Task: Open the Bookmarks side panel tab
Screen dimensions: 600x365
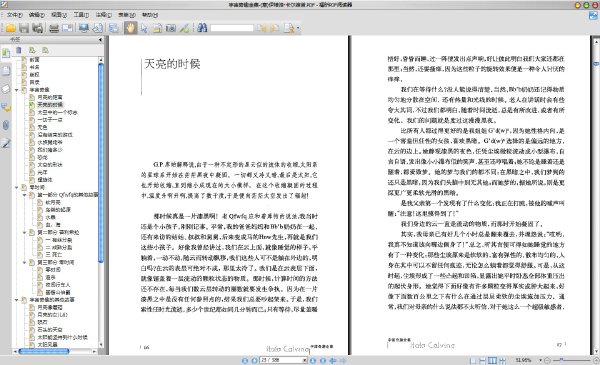Action: coord(6,53)
